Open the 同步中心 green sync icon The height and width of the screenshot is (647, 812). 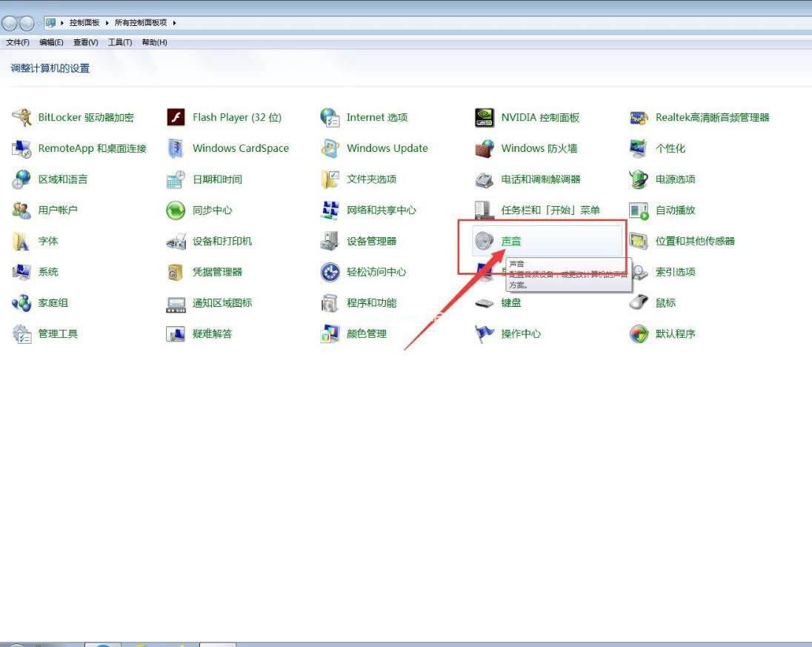[x=176, y=210]
